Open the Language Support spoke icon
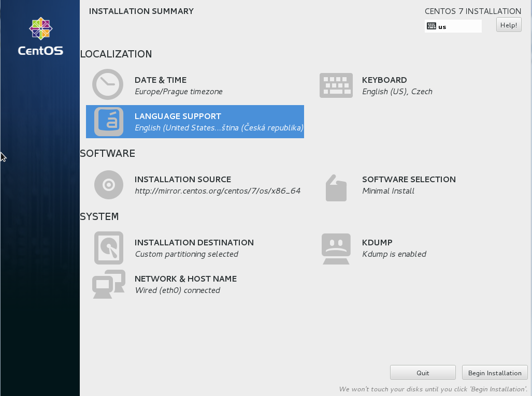 (108, 121)
